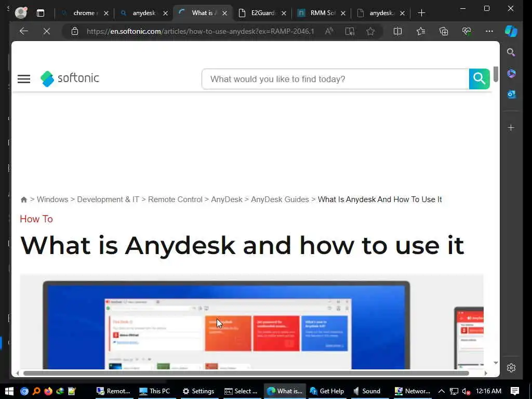Open the Edge profile avatar

click(21, 13)
